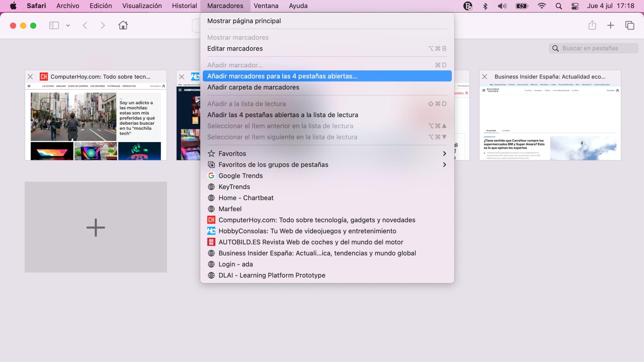Open Control Center icon in menu bar
Viewport: 644px width, 362px height.
point(575,6)
